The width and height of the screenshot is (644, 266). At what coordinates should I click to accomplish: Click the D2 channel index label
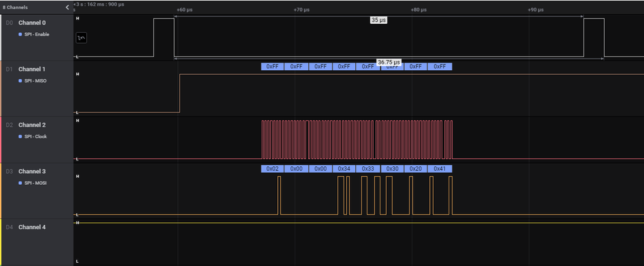pyautogui.click(x=9, y=125)
